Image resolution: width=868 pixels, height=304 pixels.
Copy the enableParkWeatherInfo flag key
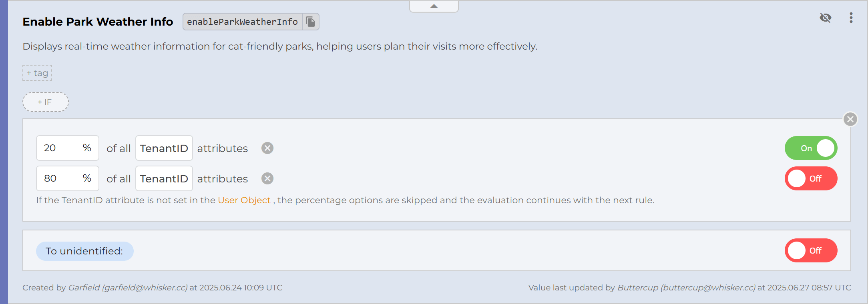tap(310, 22)
